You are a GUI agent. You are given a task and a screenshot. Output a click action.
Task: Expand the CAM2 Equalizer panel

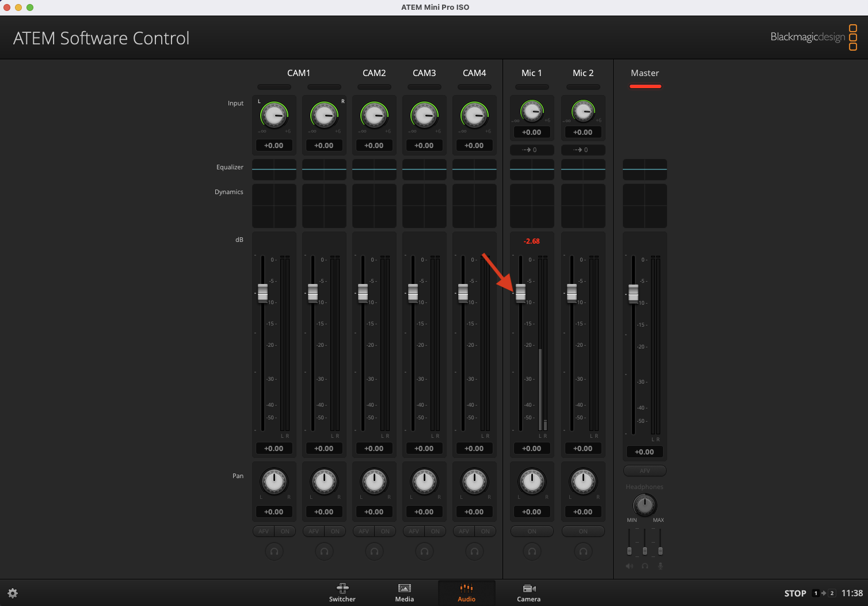(x=374, y=169)
